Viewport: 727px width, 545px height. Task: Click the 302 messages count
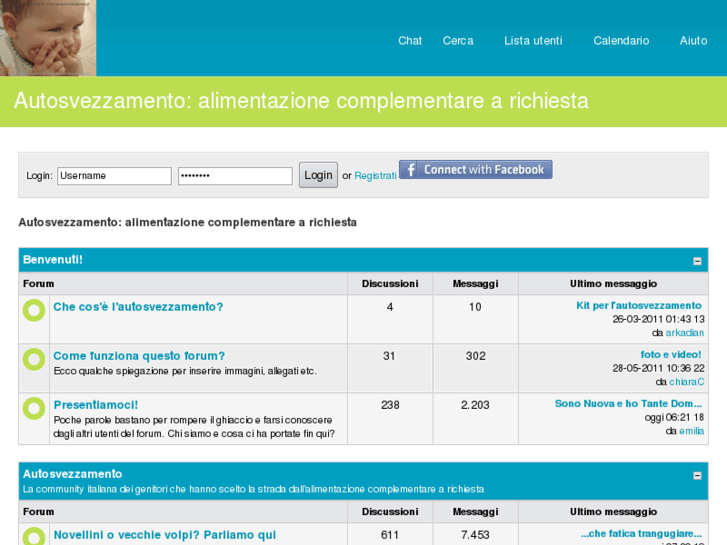tap(475, 356)
